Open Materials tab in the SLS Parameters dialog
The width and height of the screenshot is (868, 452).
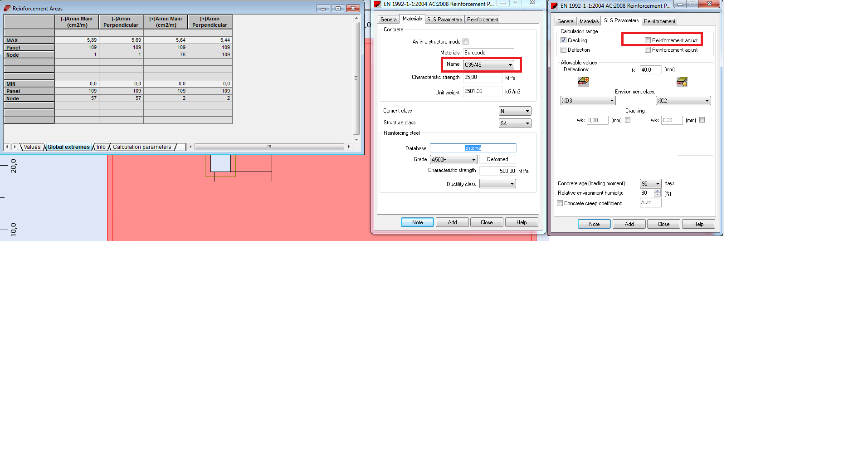(x=589, y=21)
